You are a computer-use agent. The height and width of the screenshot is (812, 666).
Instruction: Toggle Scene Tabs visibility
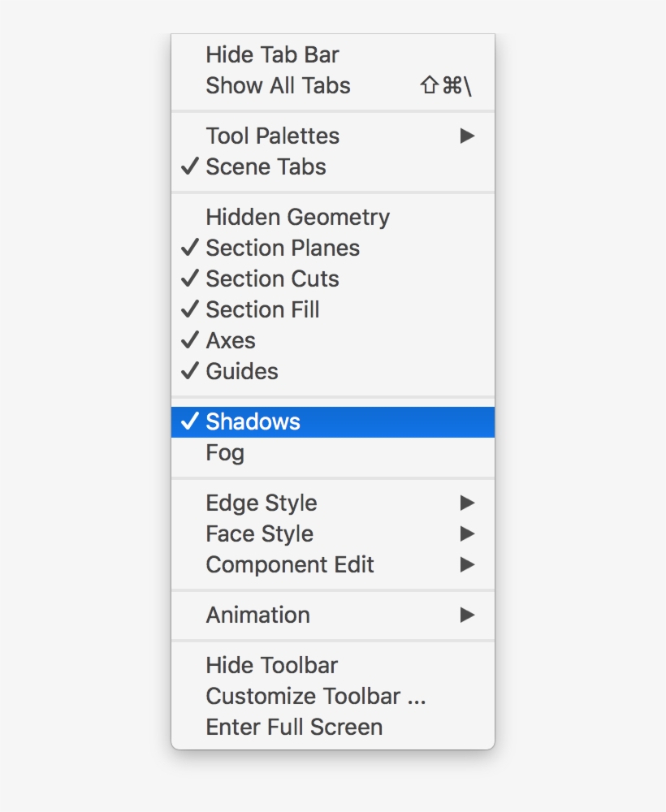(266, 167)
